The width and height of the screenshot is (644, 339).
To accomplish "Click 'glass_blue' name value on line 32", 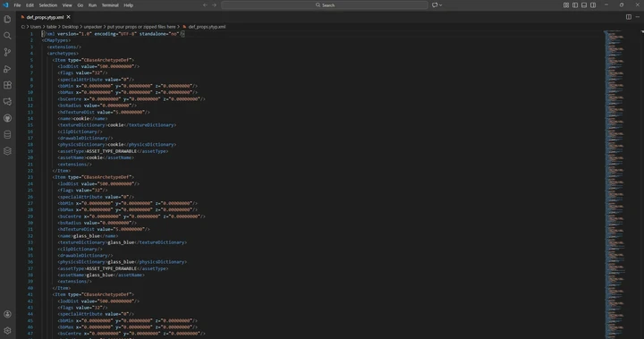I will tap(87, 236).
